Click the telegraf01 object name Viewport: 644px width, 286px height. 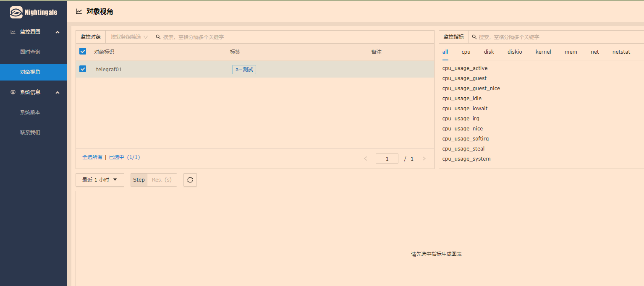pyautogui.click(x=109, y=70)
